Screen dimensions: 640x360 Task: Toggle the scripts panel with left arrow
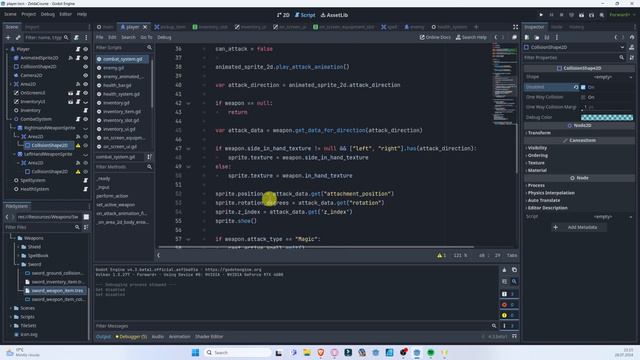(158, 256)
